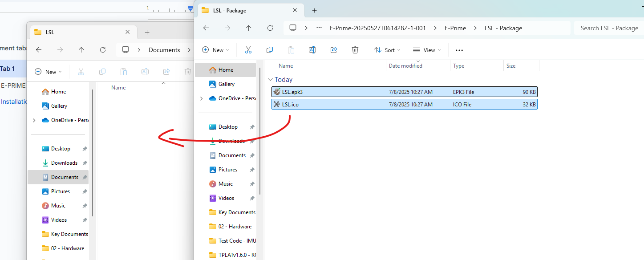Viewport: 644px width, 260px height.
Task: Click Tab 1 in background document
Action: point(8,69)
